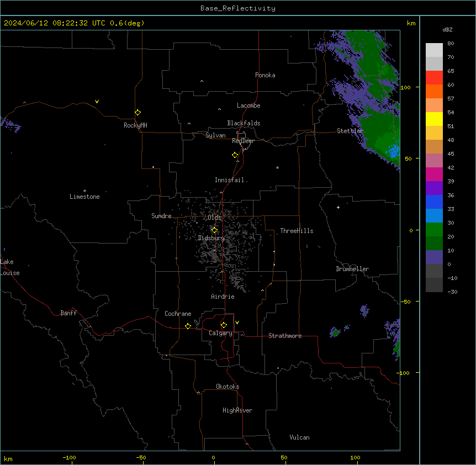
Task: Click the purple 39 dBZ legend swatch
Action: coord(434,188)
